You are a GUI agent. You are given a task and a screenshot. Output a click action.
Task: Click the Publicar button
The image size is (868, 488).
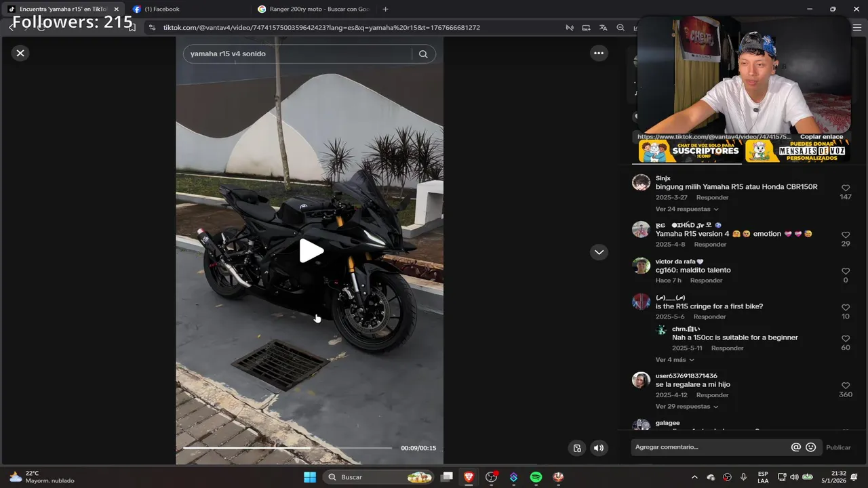click(838, 447)
